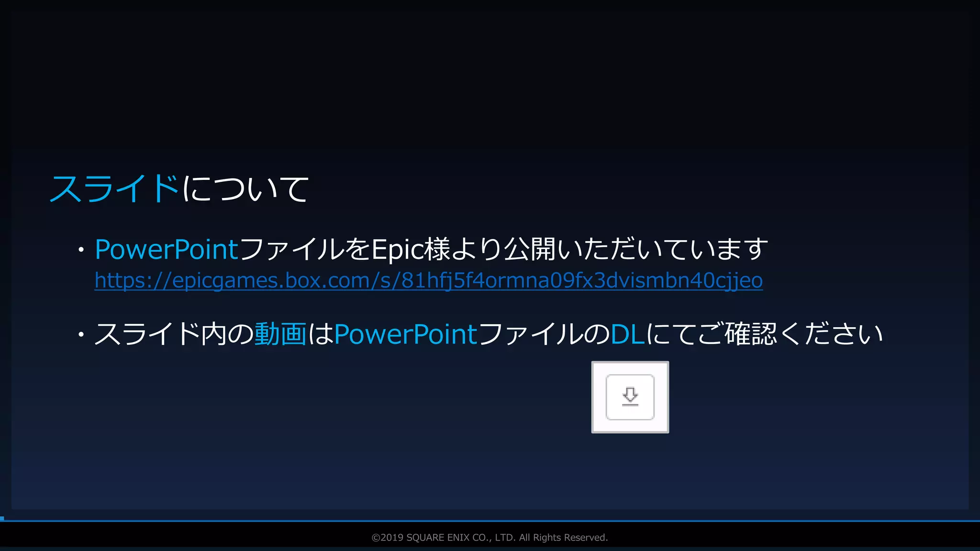Click ご確認ください text
This screenshot has width=980, height=551.
[790, 334]
